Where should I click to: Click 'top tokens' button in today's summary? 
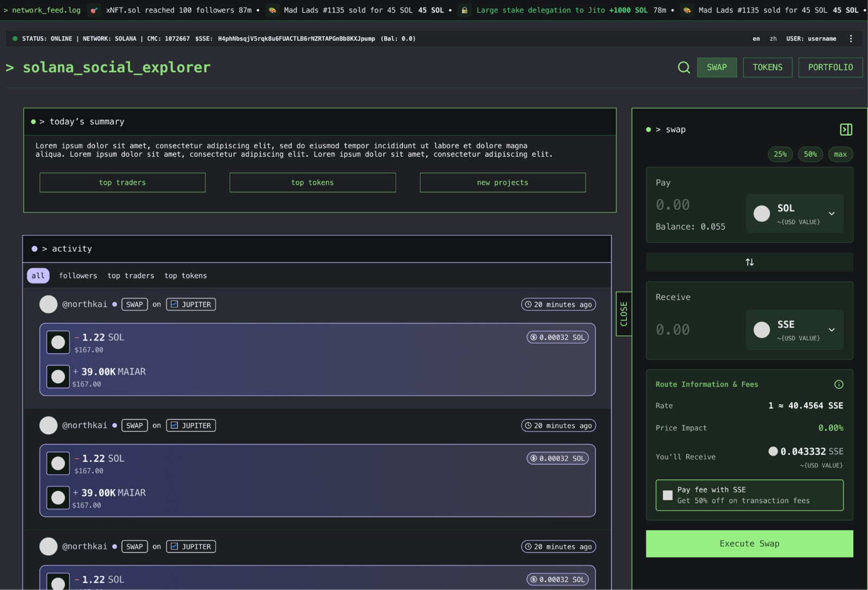coord(312,182)
